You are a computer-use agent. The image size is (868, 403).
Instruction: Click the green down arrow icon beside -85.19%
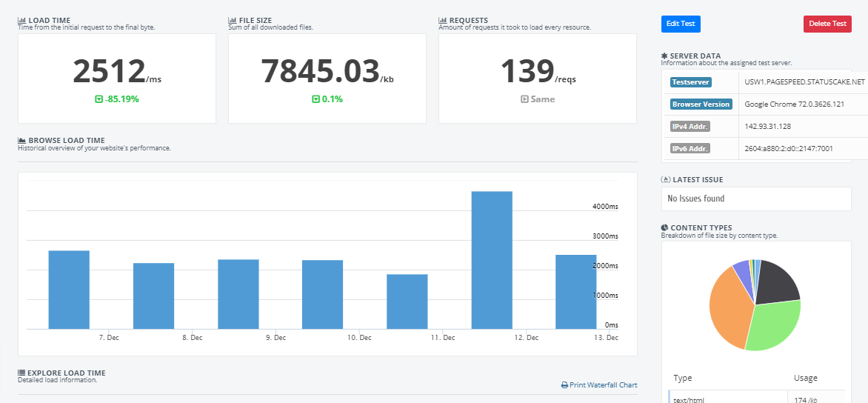pyautogui.click(x=99, y=99)
